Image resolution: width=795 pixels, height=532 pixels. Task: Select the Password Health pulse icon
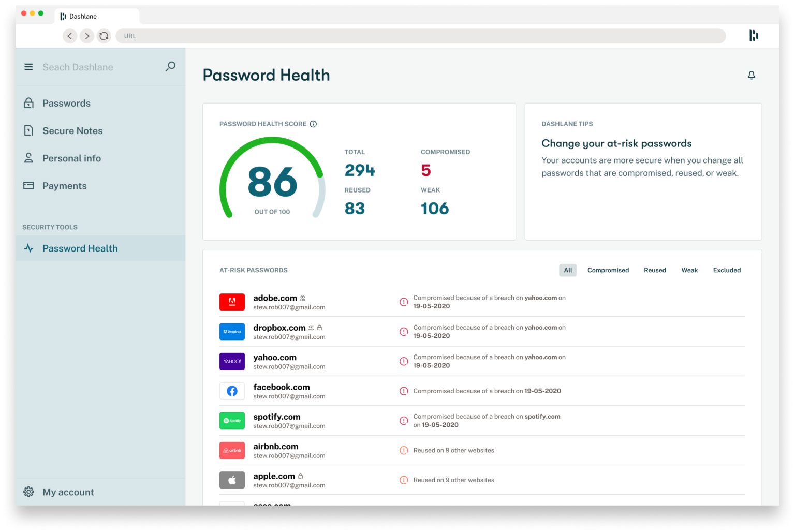click(28, 248)
